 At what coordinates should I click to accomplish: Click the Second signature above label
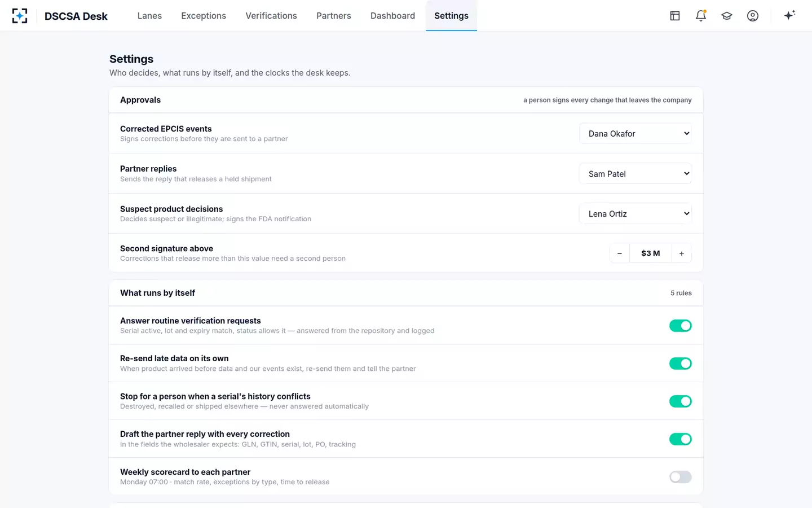(166, 248)
